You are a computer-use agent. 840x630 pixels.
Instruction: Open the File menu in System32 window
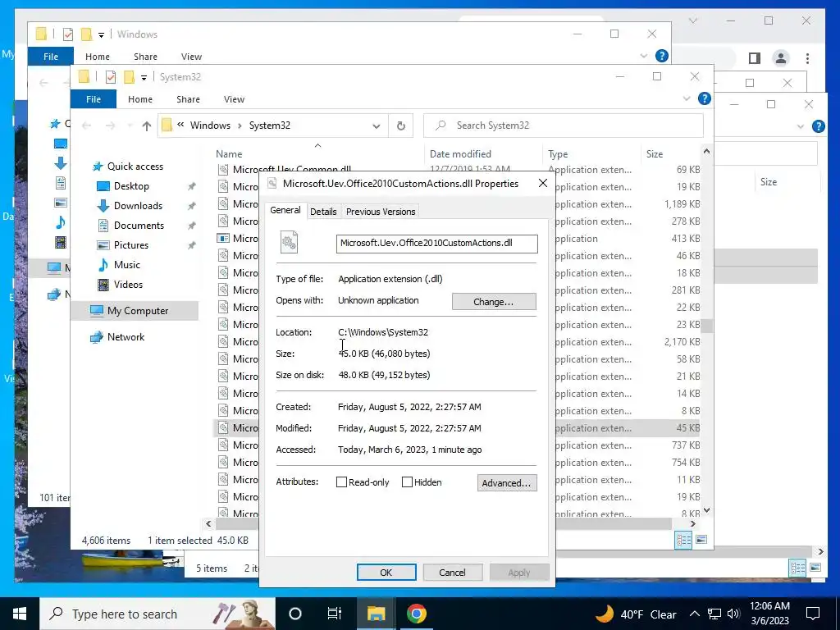tap(94, 99)
